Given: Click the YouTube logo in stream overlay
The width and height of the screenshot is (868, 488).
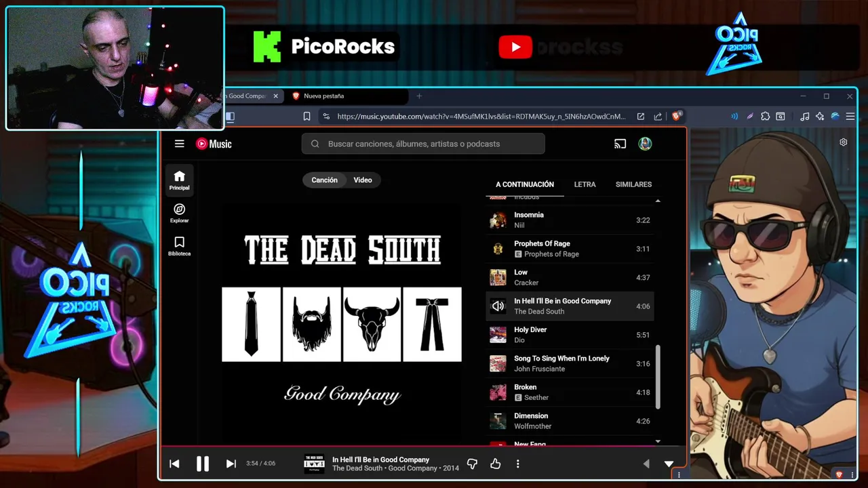Looking at the screenshot, I should click(x=515, y=47).
